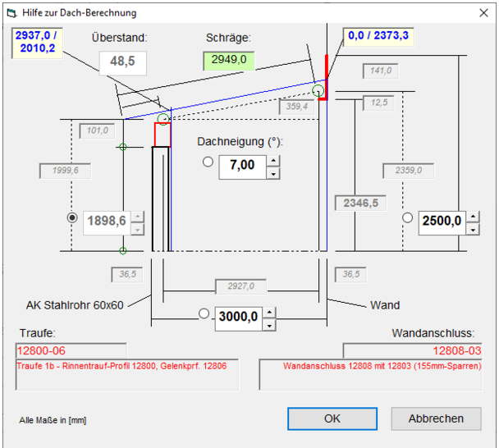Click the dialog icon in the title bar
The height and width of the screenshot is (448, 499).
click(x=11, y=13)
